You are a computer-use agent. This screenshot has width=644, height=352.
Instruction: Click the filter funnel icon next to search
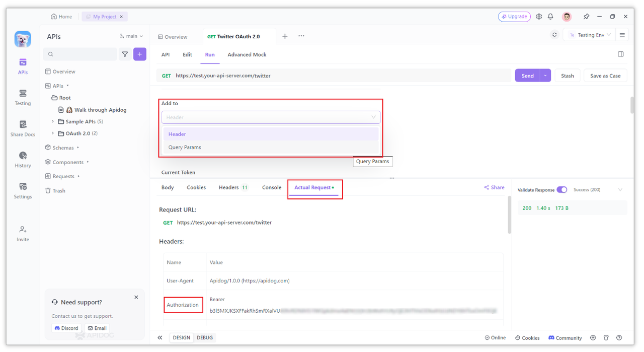coord(125,54)
